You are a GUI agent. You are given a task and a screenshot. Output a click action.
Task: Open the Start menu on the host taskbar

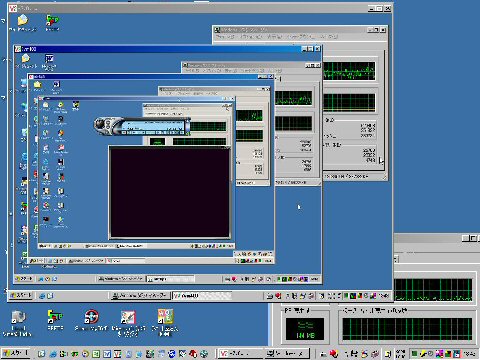pos(16,353)
